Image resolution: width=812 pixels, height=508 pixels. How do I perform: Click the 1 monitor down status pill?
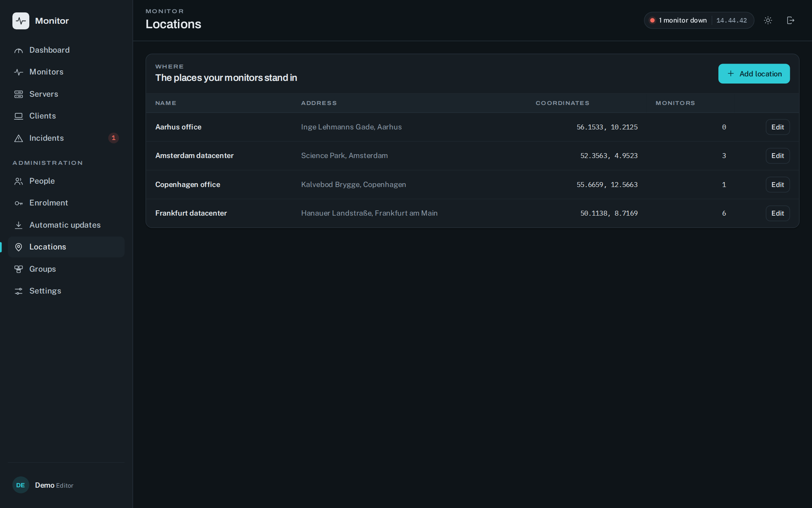point(699,20)
